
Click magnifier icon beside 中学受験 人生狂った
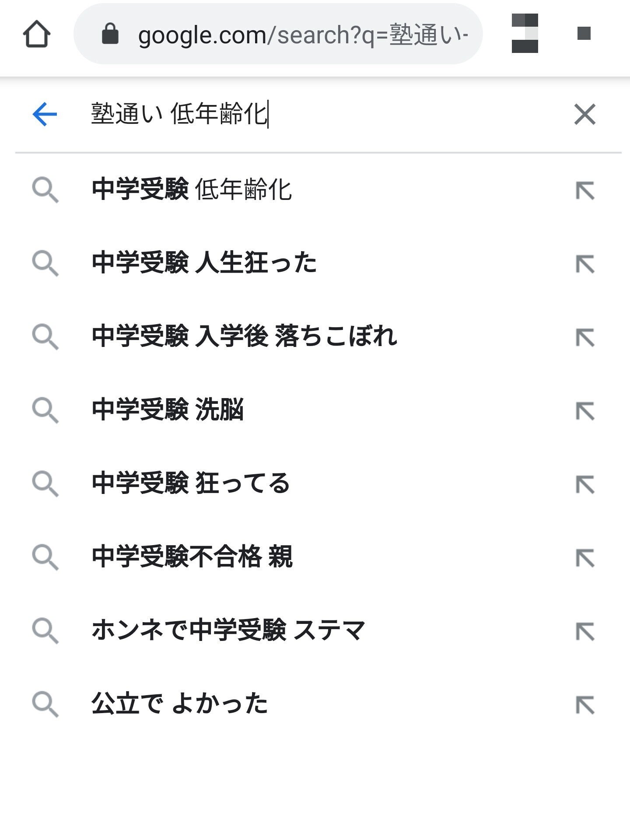45,263
